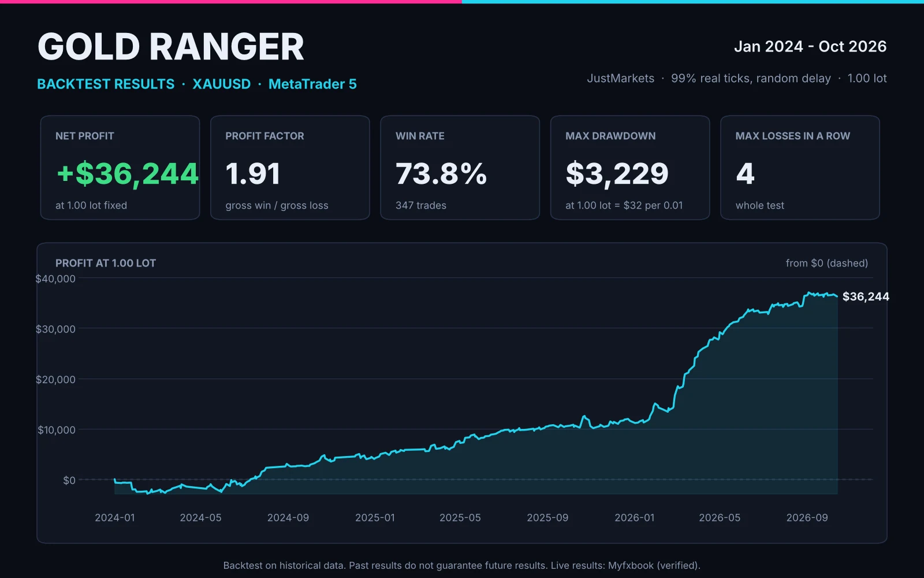The width and height of the screenshot is (924, 578).
Task: Click the PROFIT AT 1.00 LOT chart title
Action: point(106,263)
